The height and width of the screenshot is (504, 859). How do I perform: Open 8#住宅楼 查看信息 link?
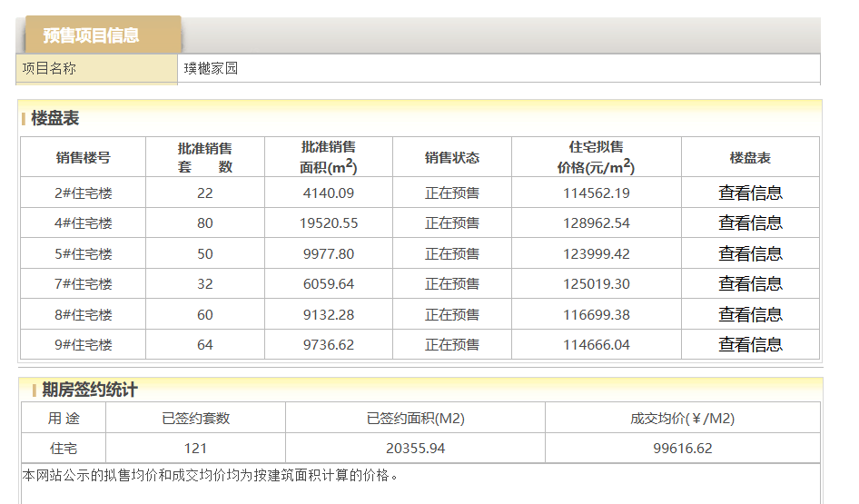750,314
